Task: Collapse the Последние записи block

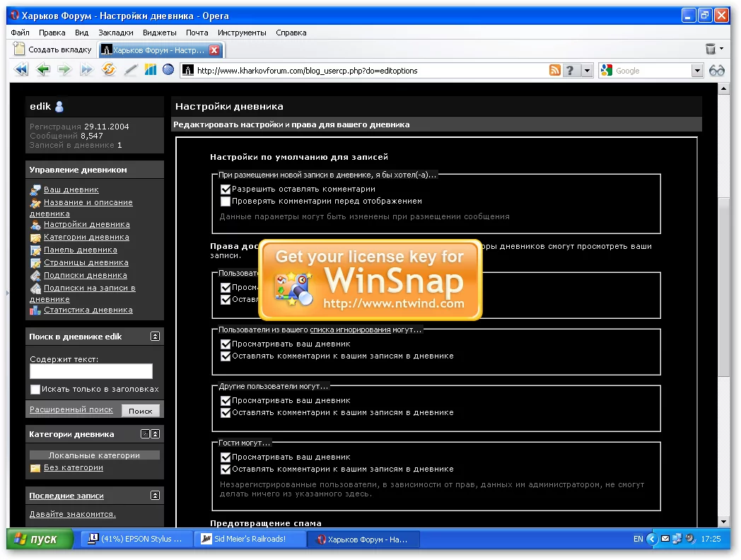Action: (x=155, y=495)
